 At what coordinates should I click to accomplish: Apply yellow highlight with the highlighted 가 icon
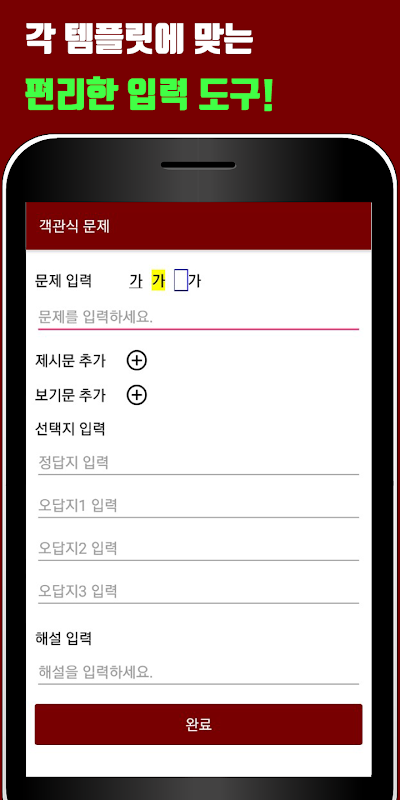(159, 281)
